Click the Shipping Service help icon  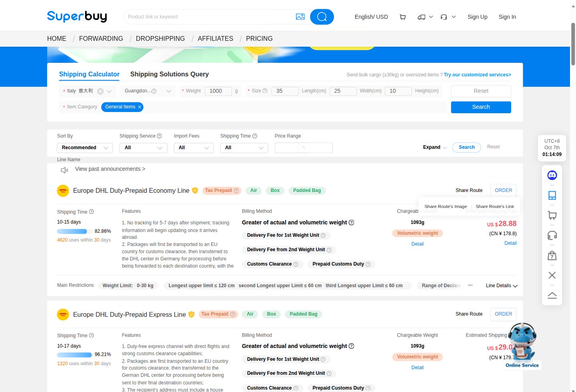tap(159, 136)
